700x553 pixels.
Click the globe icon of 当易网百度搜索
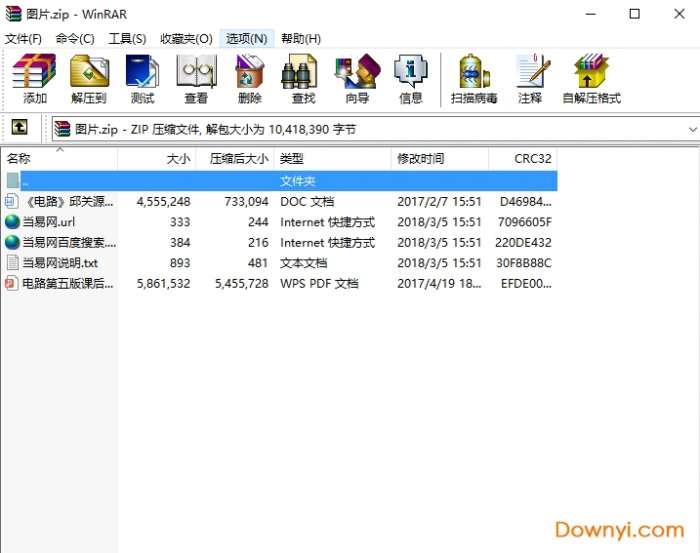tap(12, 242)
